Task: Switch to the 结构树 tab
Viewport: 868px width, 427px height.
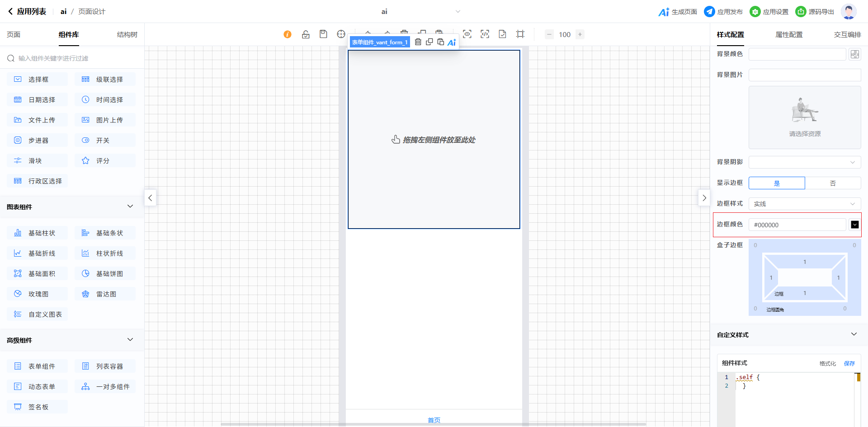Action: [x=127, y=35]
